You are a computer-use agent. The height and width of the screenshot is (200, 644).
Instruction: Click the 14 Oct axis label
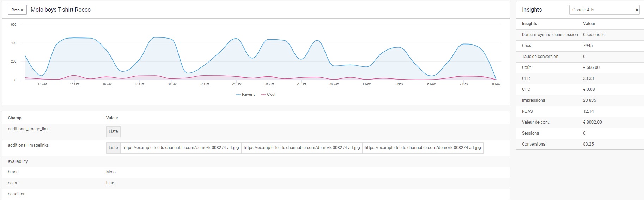pos(74,84)
